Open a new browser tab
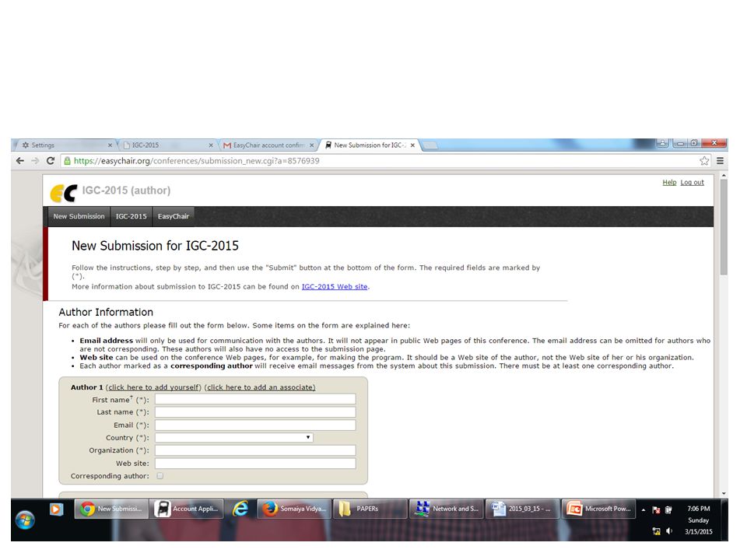The width and height of the screenshot is (747, 560). coord(430,145)
